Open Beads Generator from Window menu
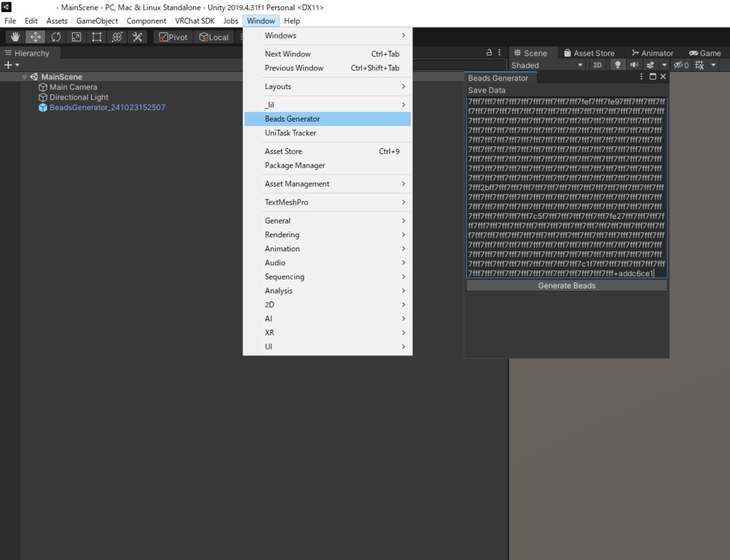This screenshot has height=560, width=730. (328, 119)
